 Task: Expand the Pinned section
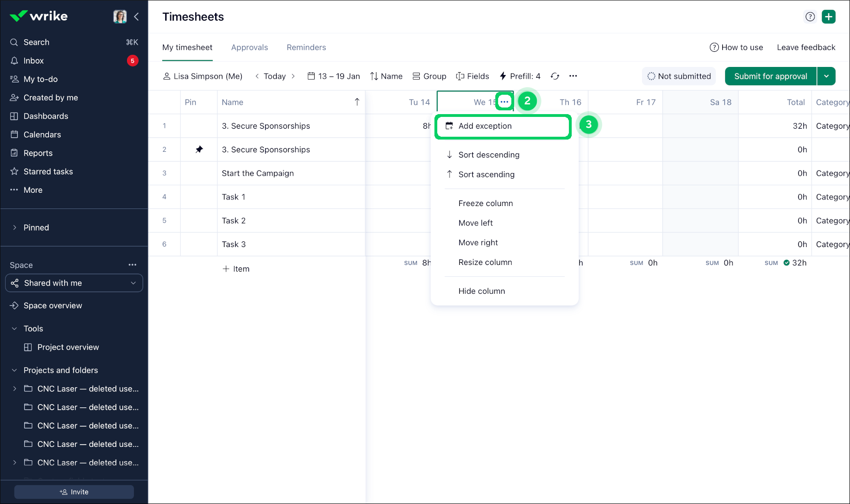point(15,228)
